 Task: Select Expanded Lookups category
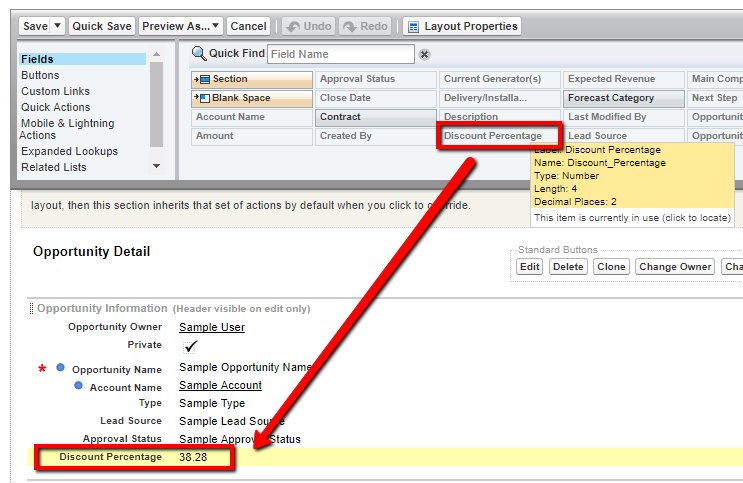[x=69, y=151]
